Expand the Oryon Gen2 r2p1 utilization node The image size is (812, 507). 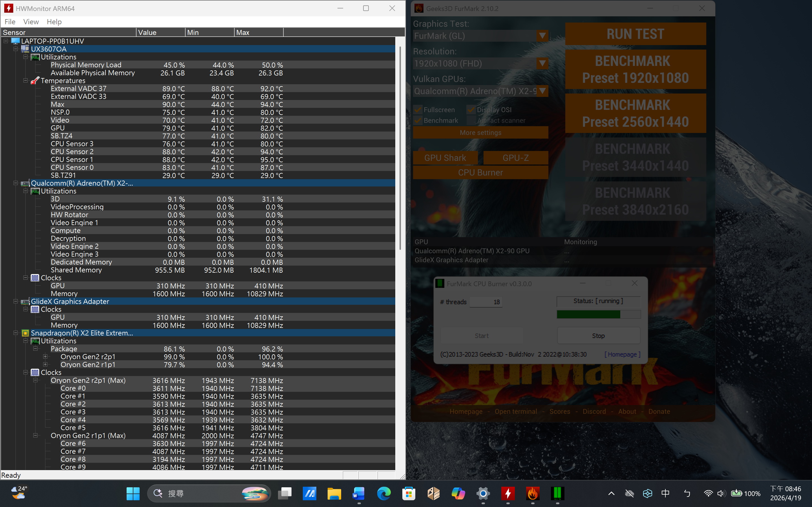(x=45, y=356)
